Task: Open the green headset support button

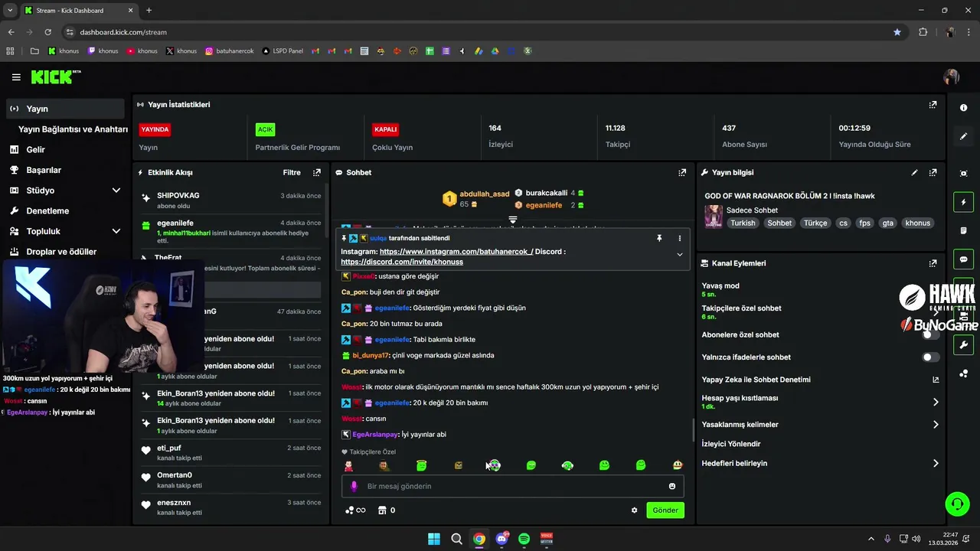Action: coord(957,504)
